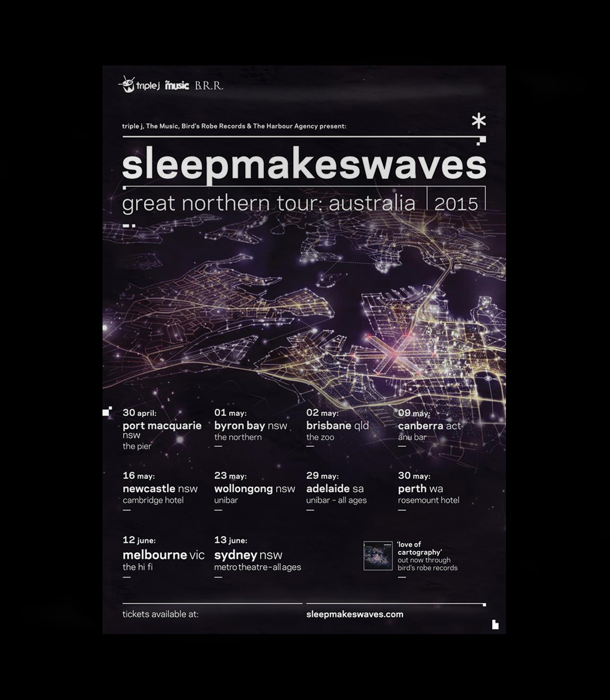The image size is (610, 700).
Task: Select the '29 may:' date
Action: coord(322,476)
